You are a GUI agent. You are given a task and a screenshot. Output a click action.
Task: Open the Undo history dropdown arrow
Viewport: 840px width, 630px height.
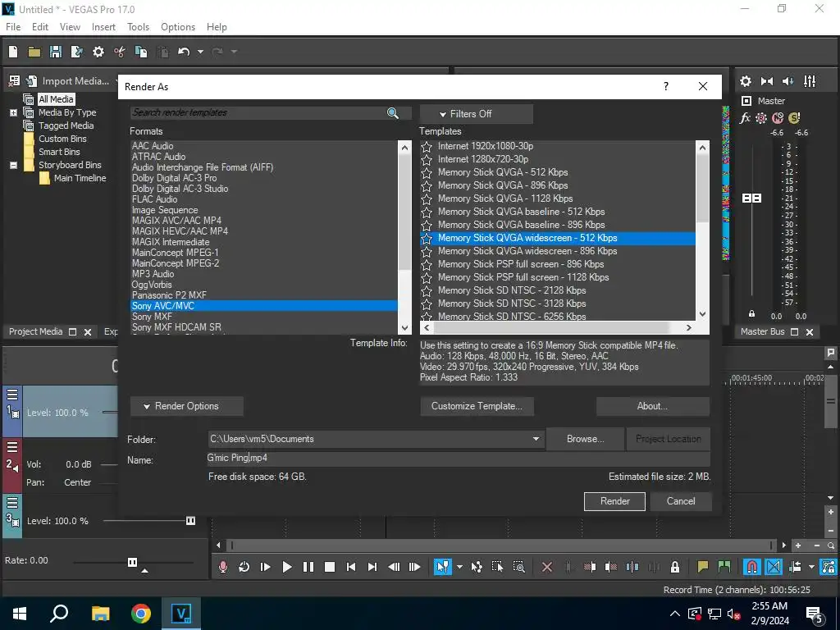point(200,52)
